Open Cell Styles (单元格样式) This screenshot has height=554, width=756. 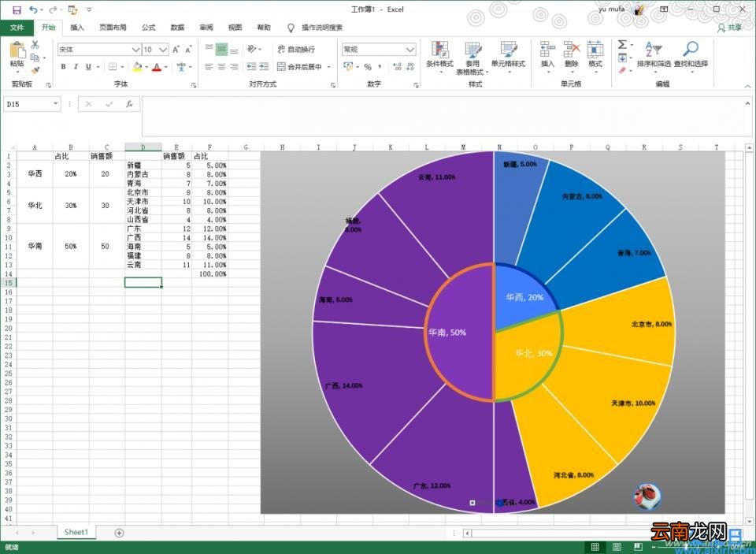pos(508,57)
